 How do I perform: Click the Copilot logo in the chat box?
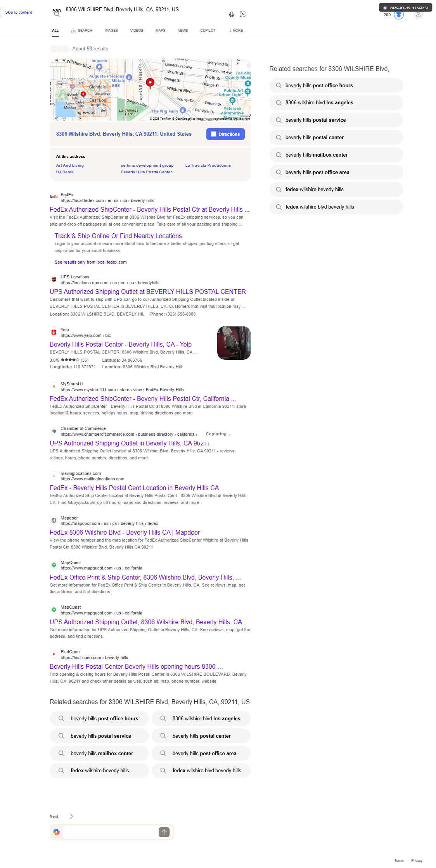pyautogui.click(x=57, y=832)
